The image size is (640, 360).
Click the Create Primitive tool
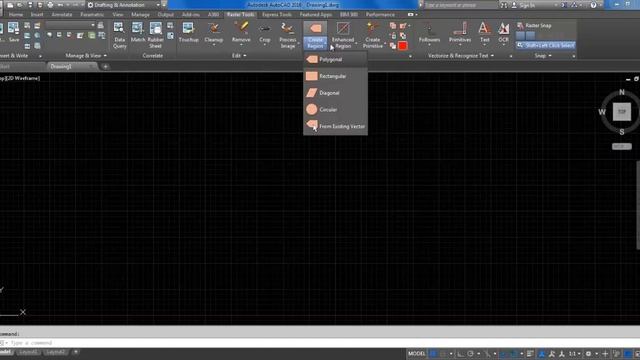tap(373, 36)
